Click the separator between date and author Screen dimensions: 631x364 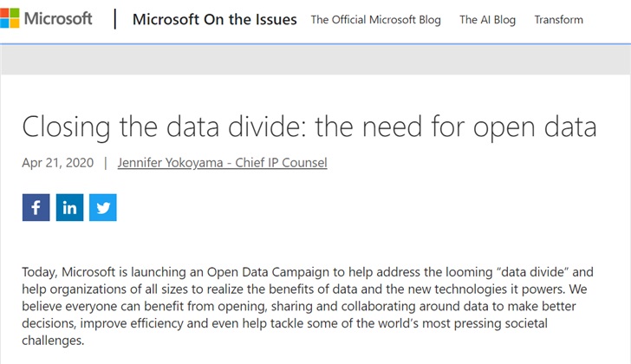pyautogui.click(x=105, y=162)
